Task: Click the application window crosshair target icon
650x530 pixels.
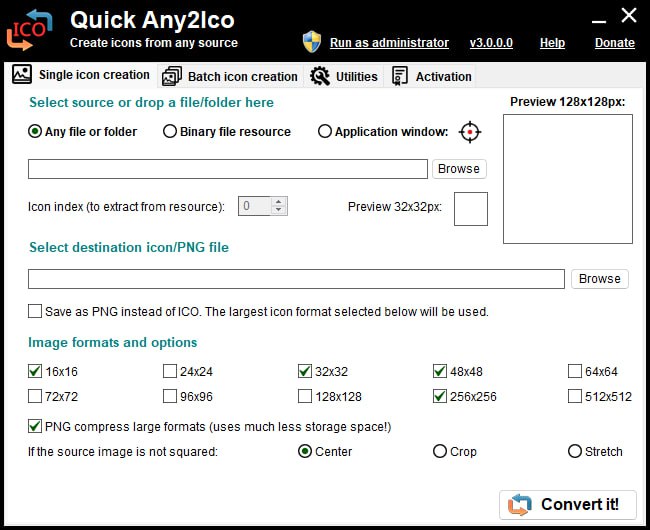Action: (470, 132)
